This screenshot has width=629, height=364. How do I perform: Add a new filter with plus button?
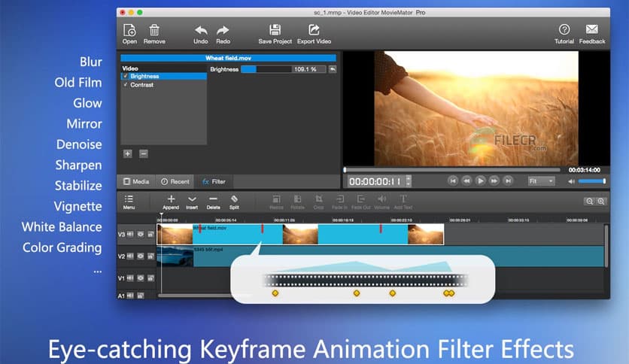128,153
